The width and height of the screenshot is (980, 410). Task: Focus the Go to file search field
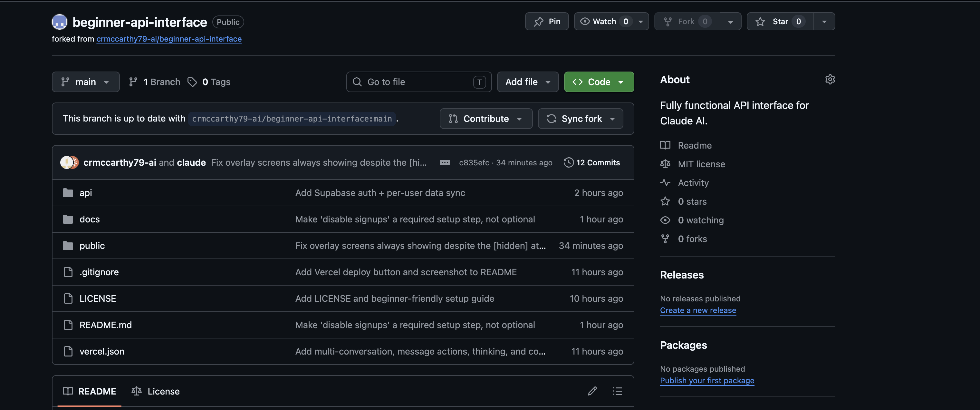tap(418, 82)
